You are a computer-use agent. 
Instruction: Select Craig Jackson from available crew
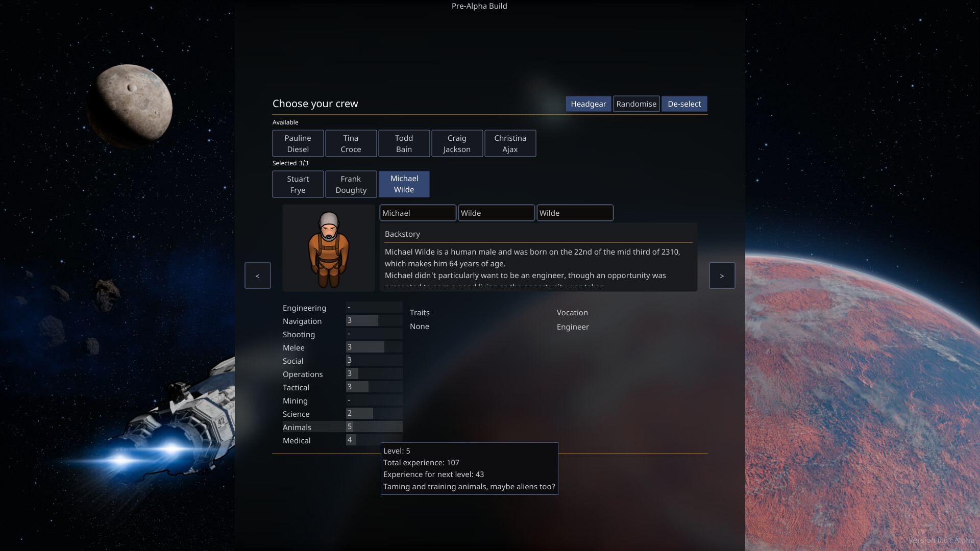[457, 143]
